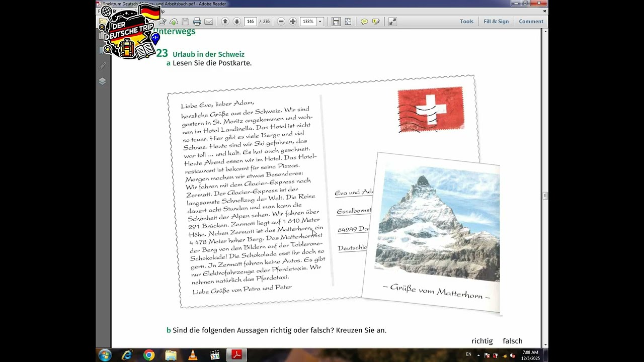Click the exercise number 23
This screenshot has height=362, width=644.
(162, 53)
